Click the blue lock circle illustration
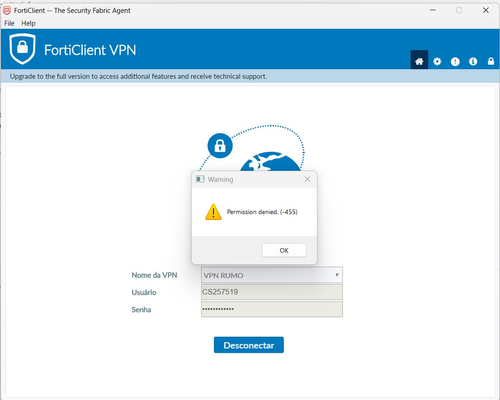Image resolution: width=500 pixels, height=400 pixels. 220,146
